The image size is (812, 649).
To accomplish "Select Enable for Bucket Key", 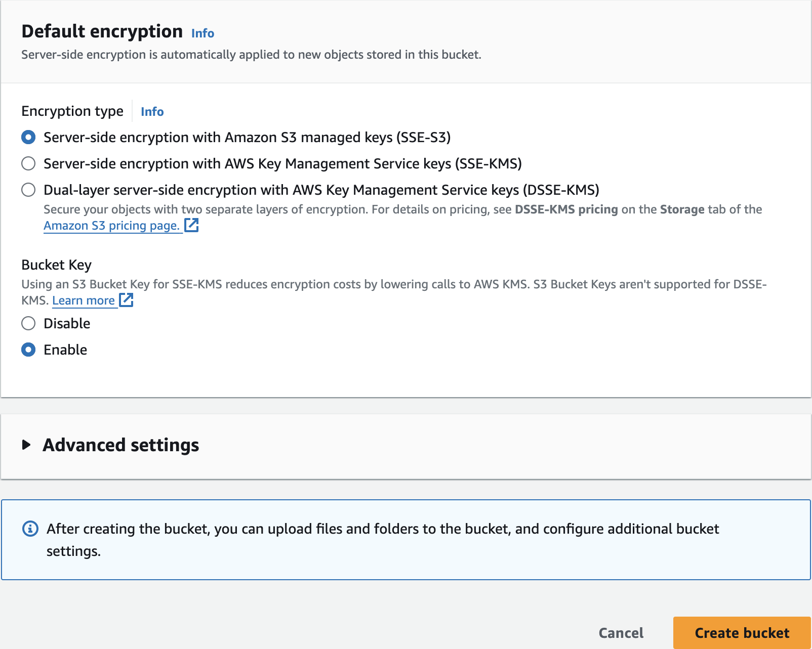I will 28,350.
